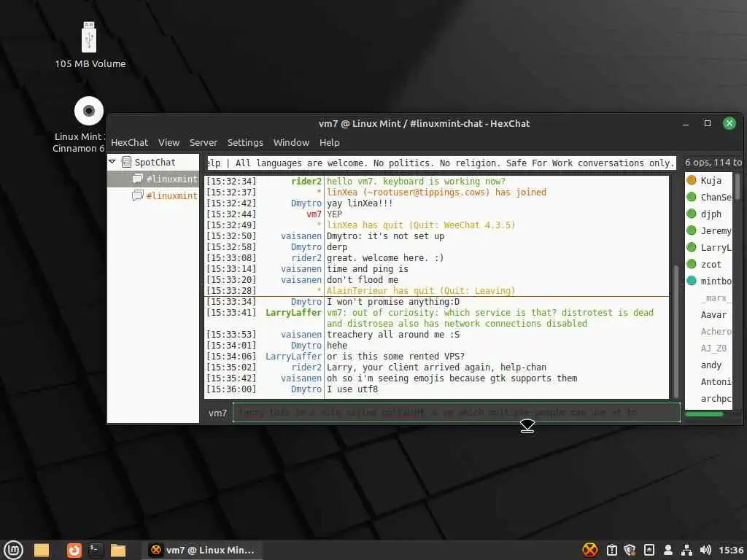Screen dimensions: 747x560
Task: Open the update manager shield tray icon
Action: tap(630, 550)
